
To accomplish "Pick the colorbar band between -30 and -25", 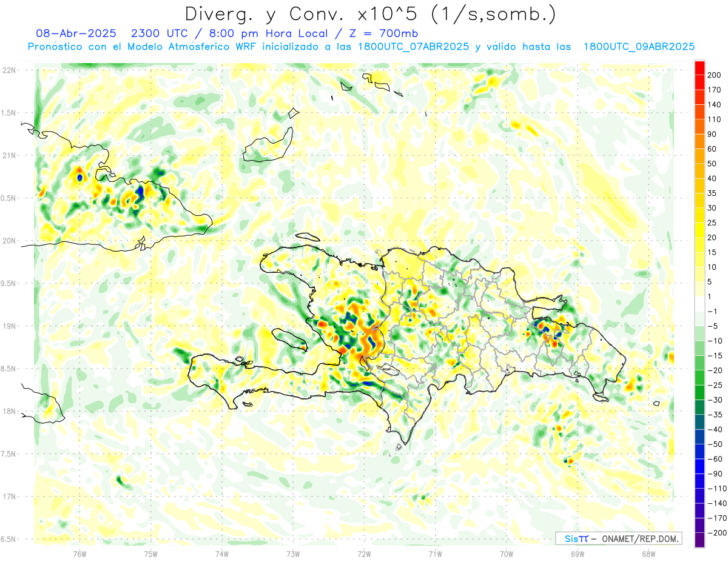I will (700, 392).
